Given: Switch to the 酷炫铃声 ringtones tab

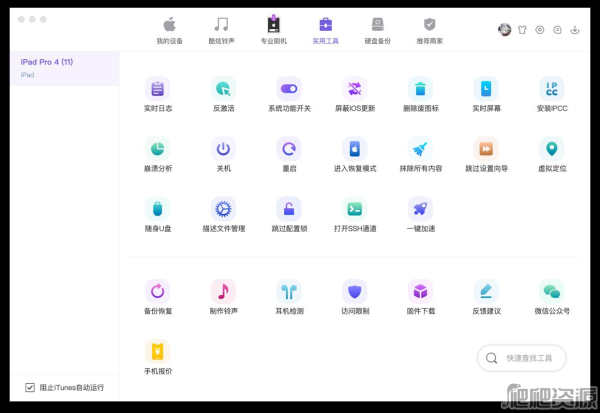Looking at the screenshot, I should pyautogui.click(x=221, y=31).
